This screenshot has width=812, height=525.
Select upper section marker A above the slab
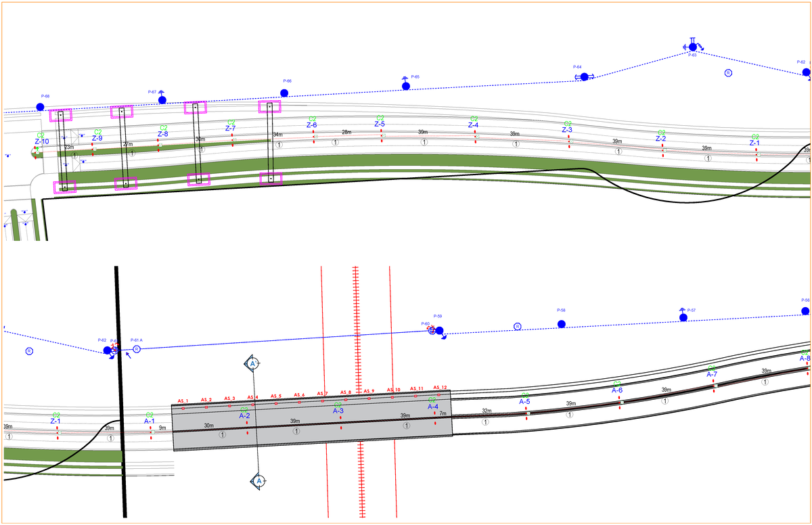[x=252, y=364]
